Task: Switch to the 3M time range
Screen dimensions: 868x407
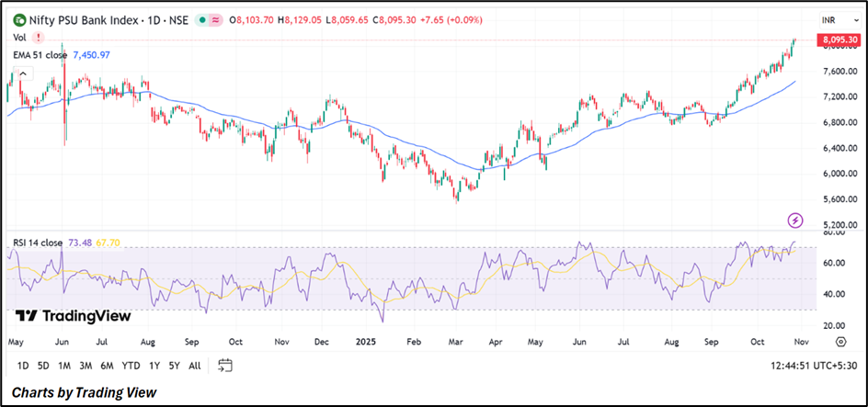Action: pos(86,366)
